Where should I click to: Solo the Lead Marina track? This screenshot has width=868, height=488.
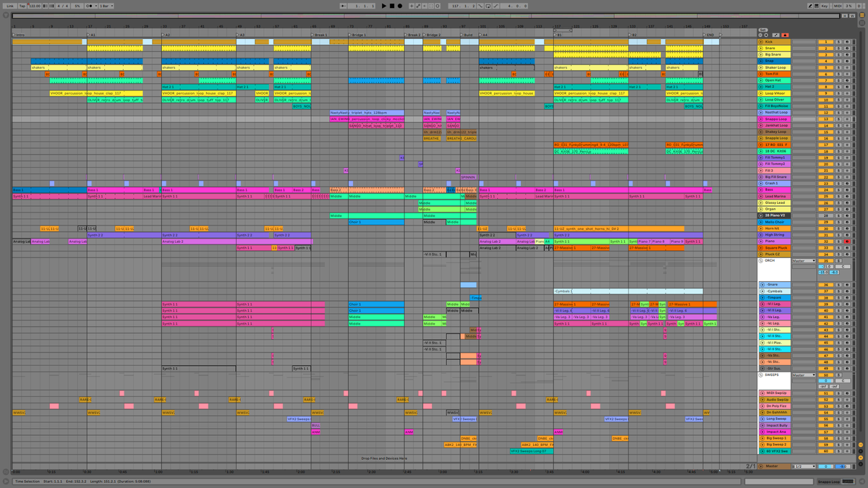(x=838, y=196)
